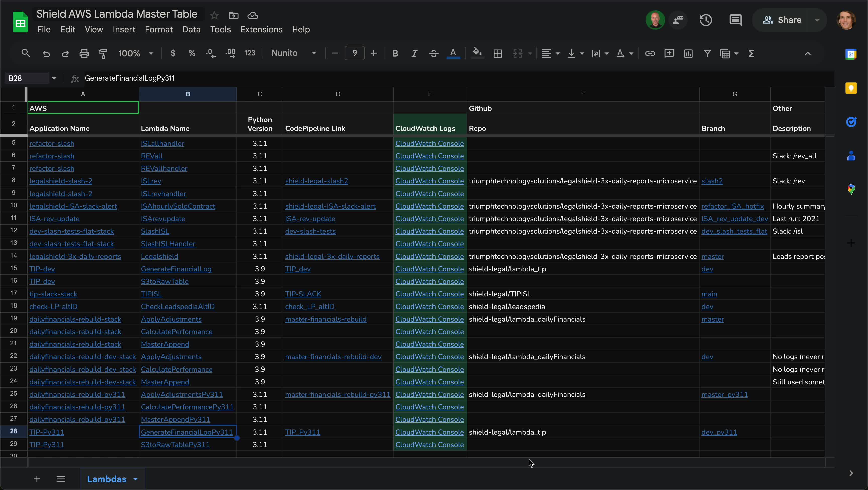The width and height of the screenshot is (868, 490).
Task: Open the Extensions menu
Action: (261, 30)
